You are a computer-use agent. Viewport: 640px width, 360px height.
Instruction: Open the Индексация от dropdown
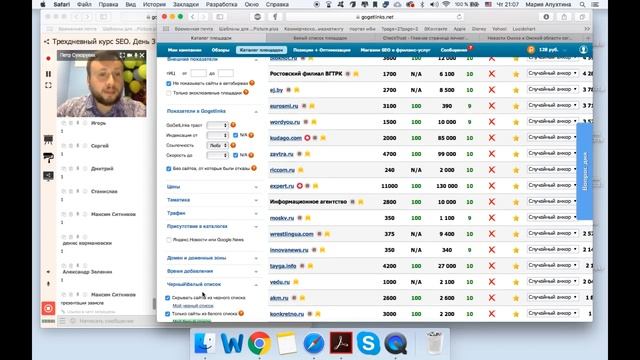tap(217, 135)
